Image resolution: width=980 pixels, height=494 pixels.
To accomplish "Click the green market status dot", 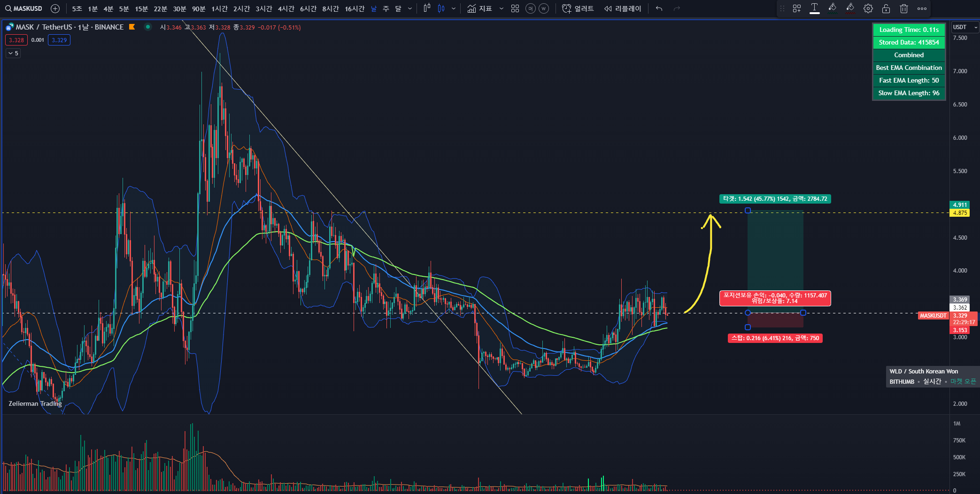I will (x=148, y=27).
